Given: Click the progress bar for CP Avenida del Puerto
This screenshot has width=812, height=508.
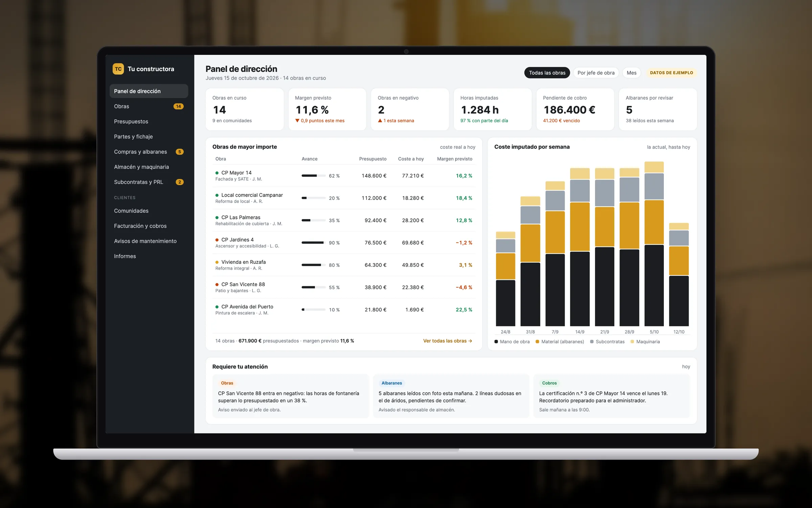Looking at the screenshot, I should 313,310.
